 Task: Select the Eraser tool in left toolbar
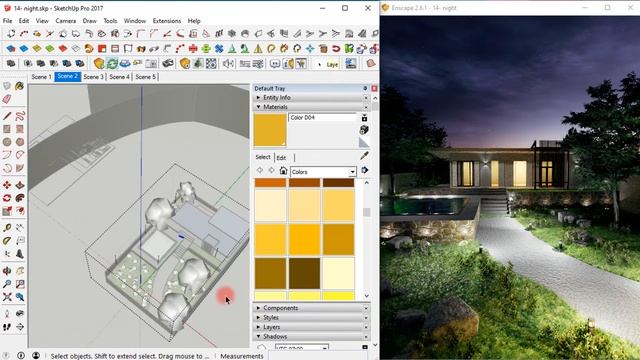point(7,99)
